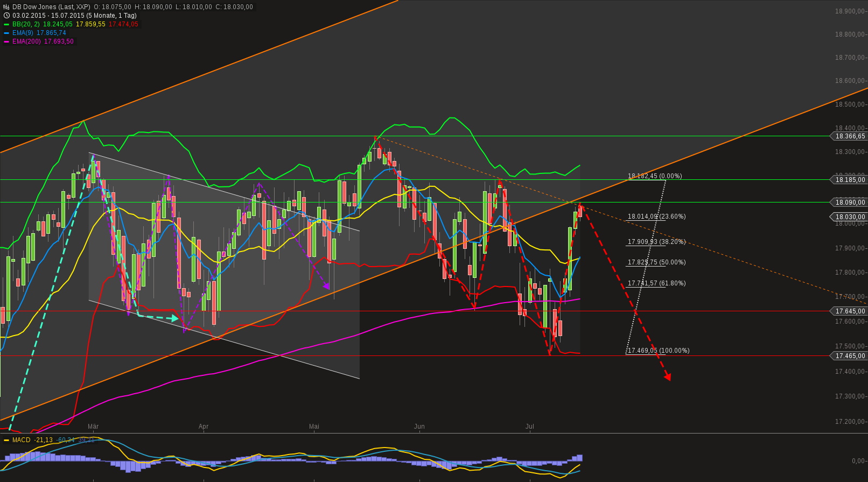Screen dimensions: 868x482
Task: Click the 17.900,00 price axis label
Action: pos(850,248)
